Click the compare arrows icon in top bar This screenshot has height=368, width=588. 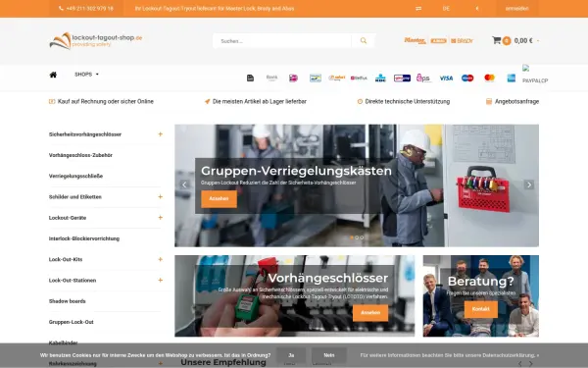click(418, 8)
